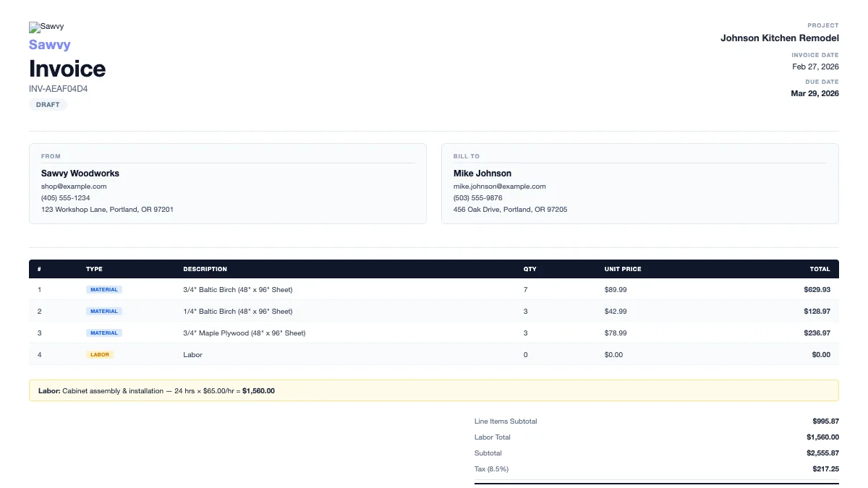This screenshot has height=488, width=868.
Task: Select the Labor Total amount $1,560.00
Action: point(822,437)
